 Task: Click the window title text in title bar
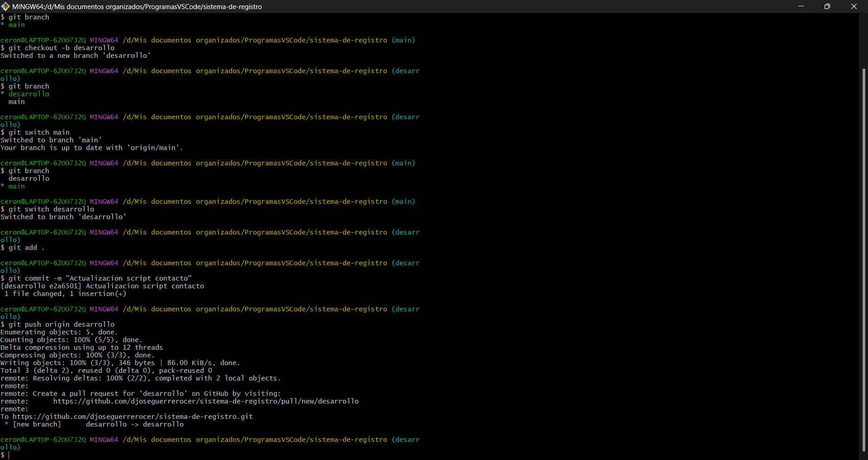click(x=137, y=7)
